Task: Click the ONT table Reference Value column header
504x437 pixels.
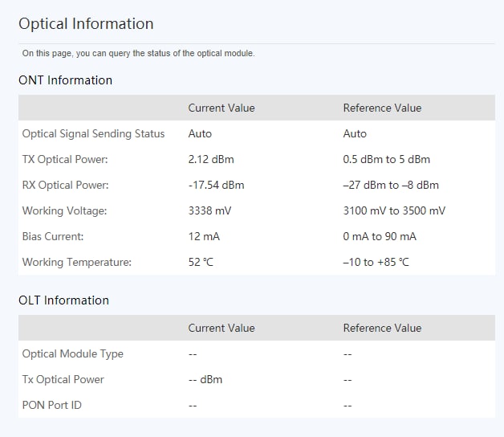Action: (x=382, y=108)
